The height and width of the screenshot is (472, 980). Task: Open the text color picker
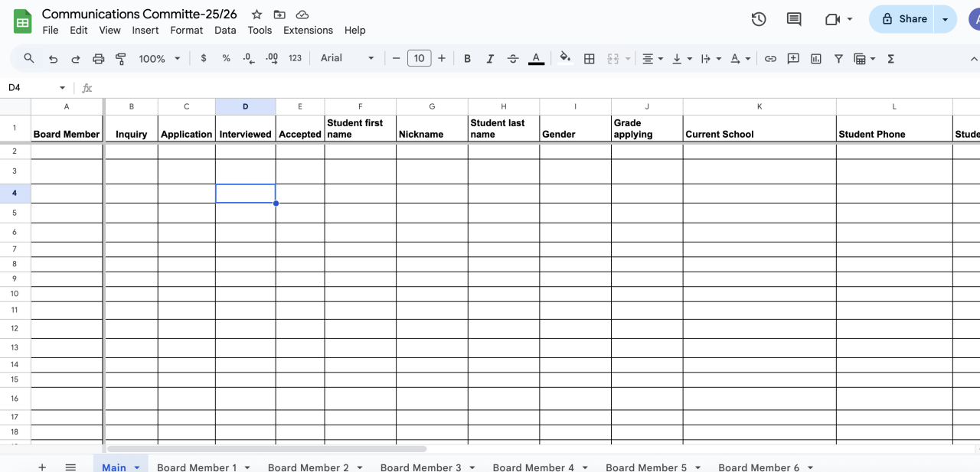tap(536, 58)
